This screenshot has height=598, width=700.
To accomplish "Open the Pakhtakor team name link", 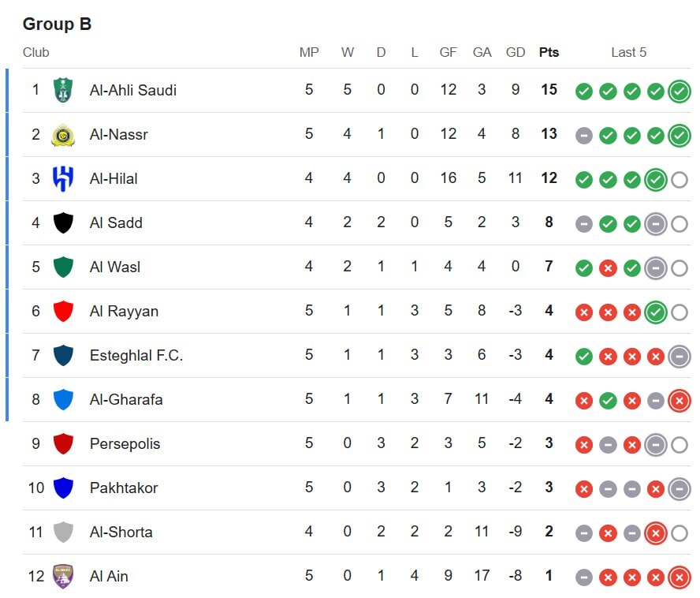I will pos(124,488).
